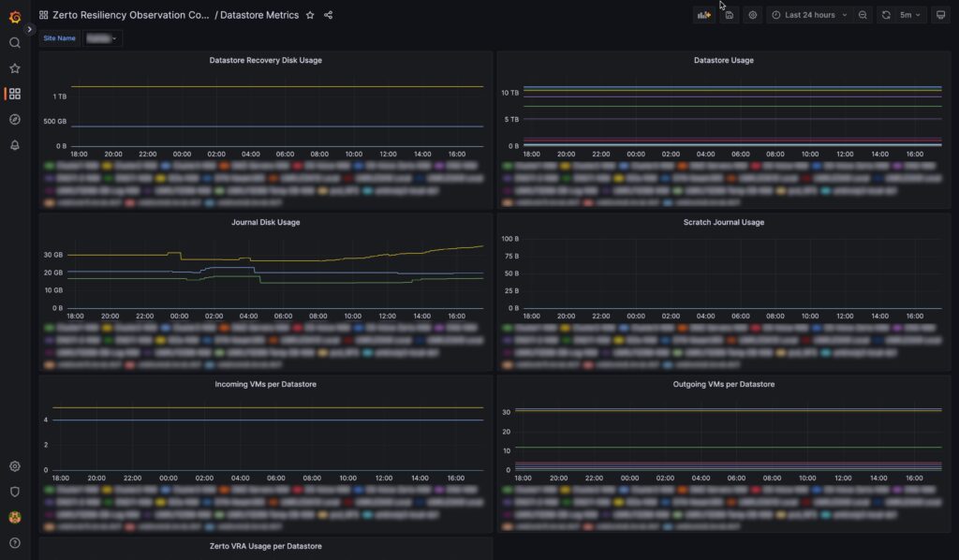This screenshot has height=560, width=959.
Task: Open the Incoming VMs per Datastore panel menu
Action: pyautogui.click(x=265, y=385)
